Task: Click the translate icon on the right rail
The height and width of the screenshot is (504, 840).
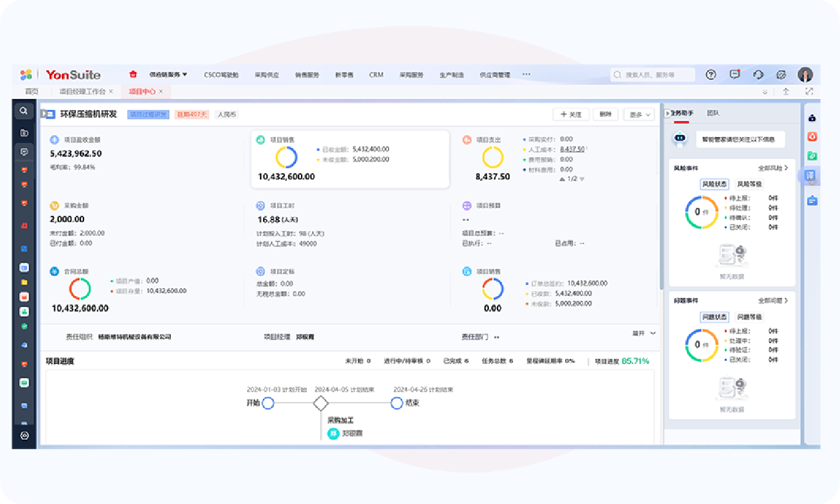Action: point(811,176)
